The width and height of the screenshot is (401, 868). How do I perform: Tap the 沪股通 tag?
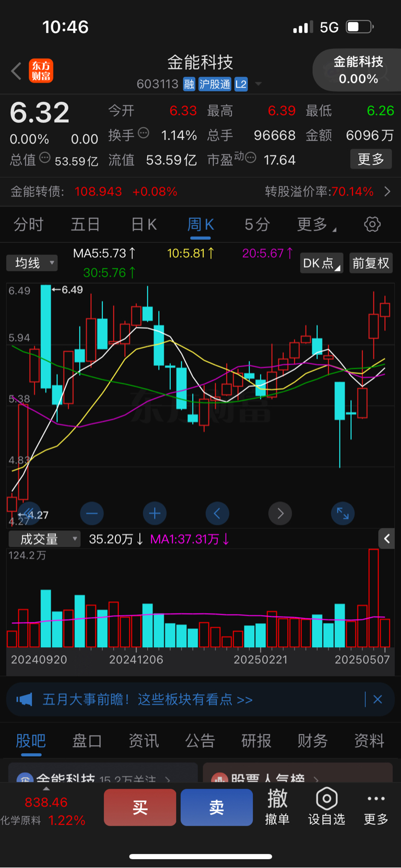[x=215, y=84]
